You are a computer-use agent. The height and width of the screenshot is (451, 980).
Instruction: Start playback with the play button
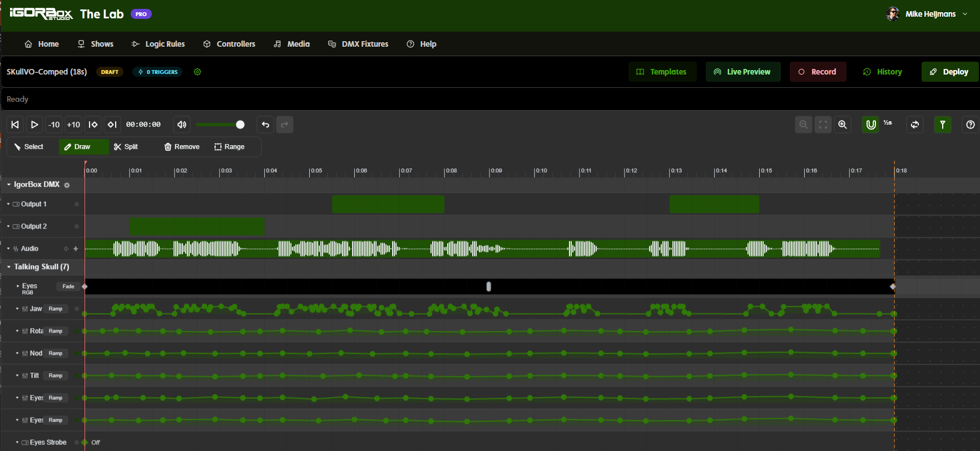(34, 125)
